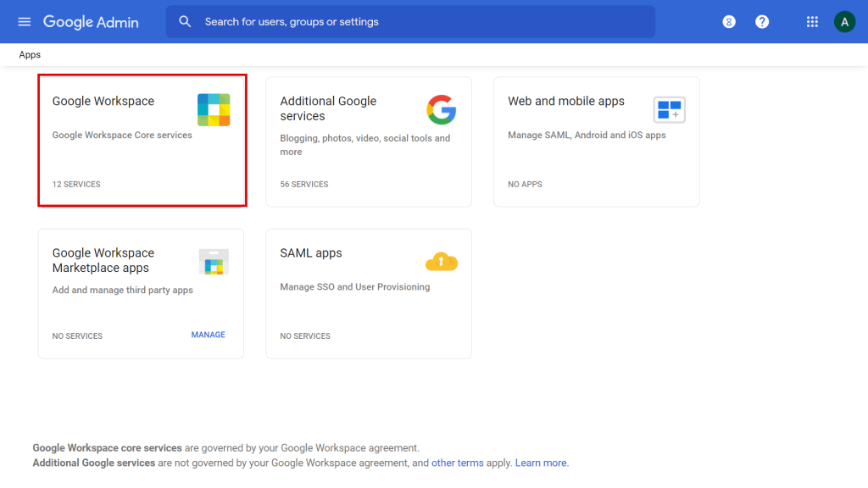Open the Learn more link
The width and height of the screenshot is (868, 488).
tap(541, 463)
